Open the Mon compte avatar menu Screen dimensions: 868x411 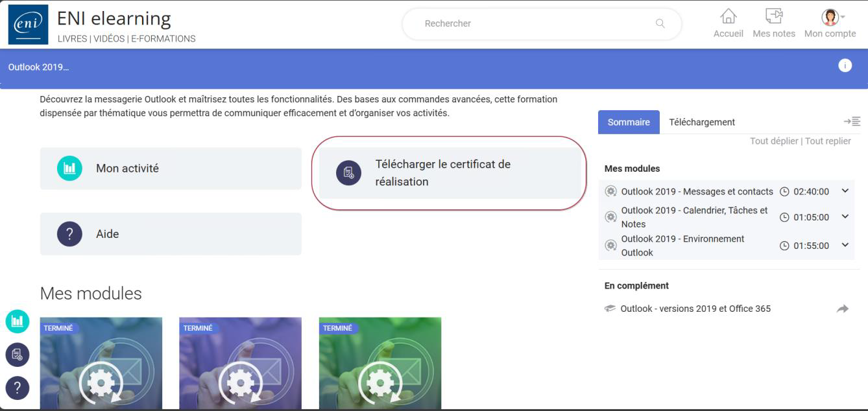830,18
